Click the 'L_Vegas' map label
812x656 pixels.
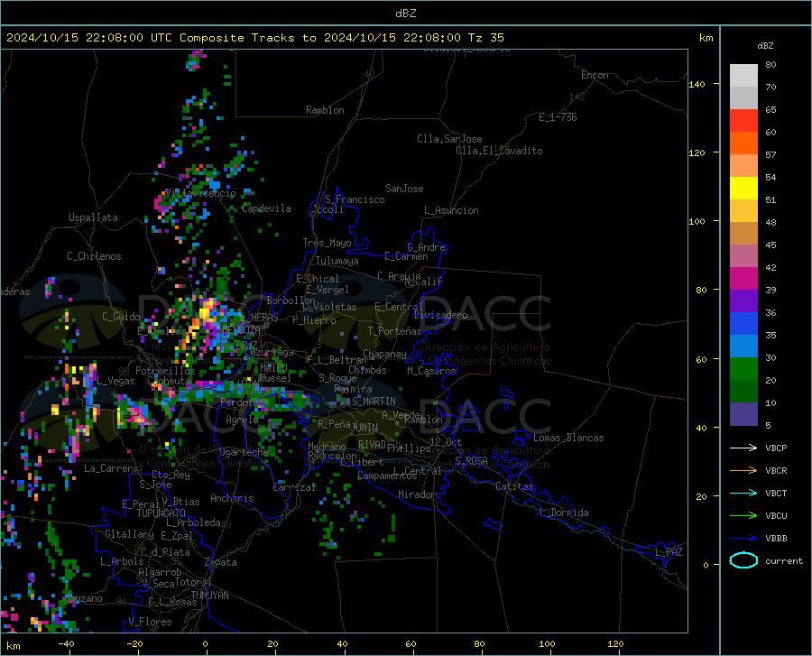(115, 381)
